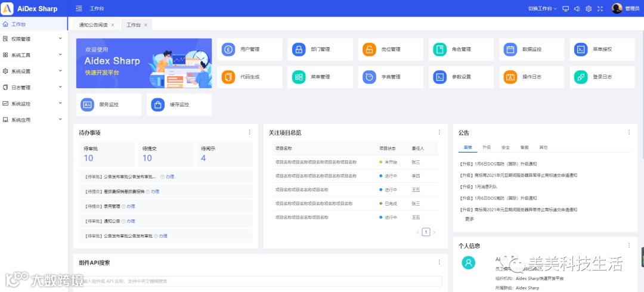Open 组件API搜索 panel more options
The width and height of the screenshot is (644, 292).
(x=439, y=262)
